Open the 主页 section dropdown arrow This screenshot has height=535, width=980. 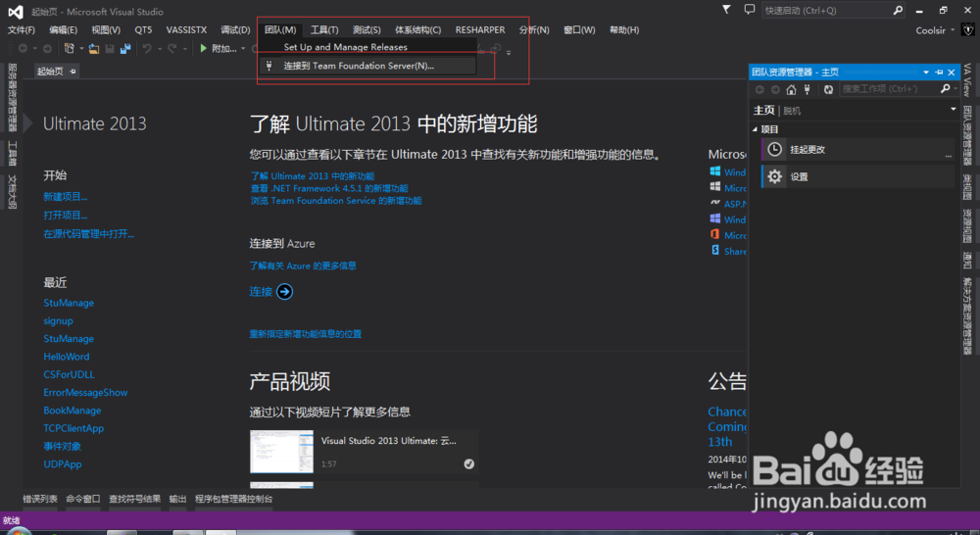click(x=954, y=110)
